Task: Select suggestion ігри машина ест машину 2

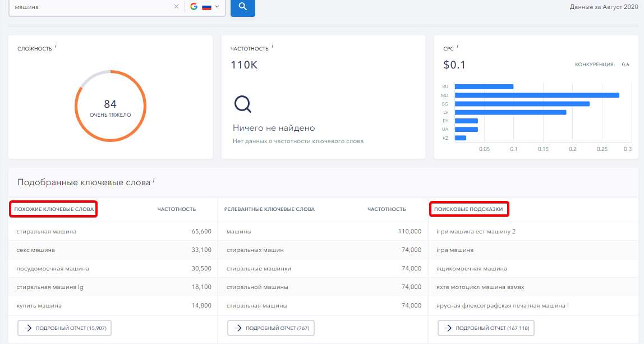Action: [476, 231]
